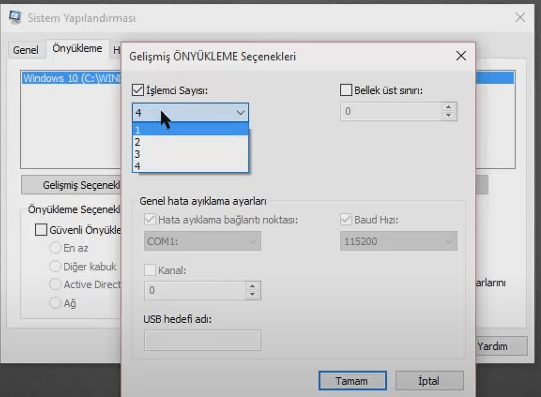Enable the Bellek üst sınırı checkbox
Screen dimensions: 541x397
[346, 90]
